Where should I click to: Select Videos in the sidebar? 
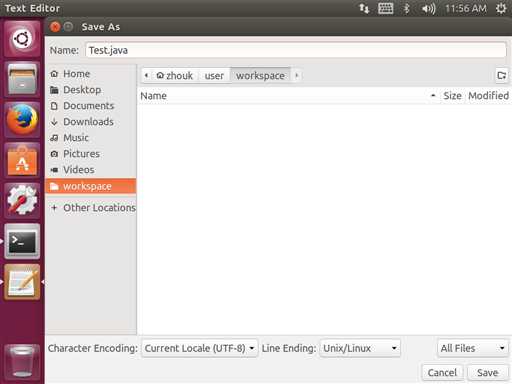[x=91, y=170]
